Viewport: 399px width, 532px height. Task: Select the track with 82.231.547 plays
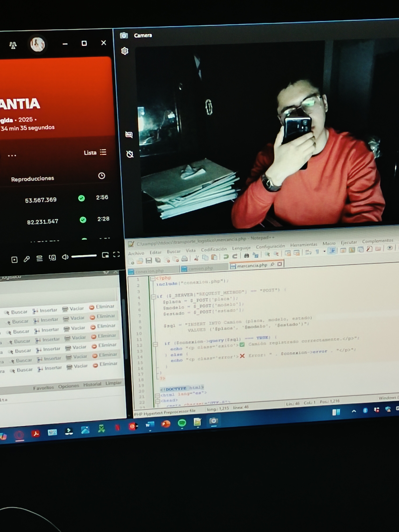pos(43,221)
